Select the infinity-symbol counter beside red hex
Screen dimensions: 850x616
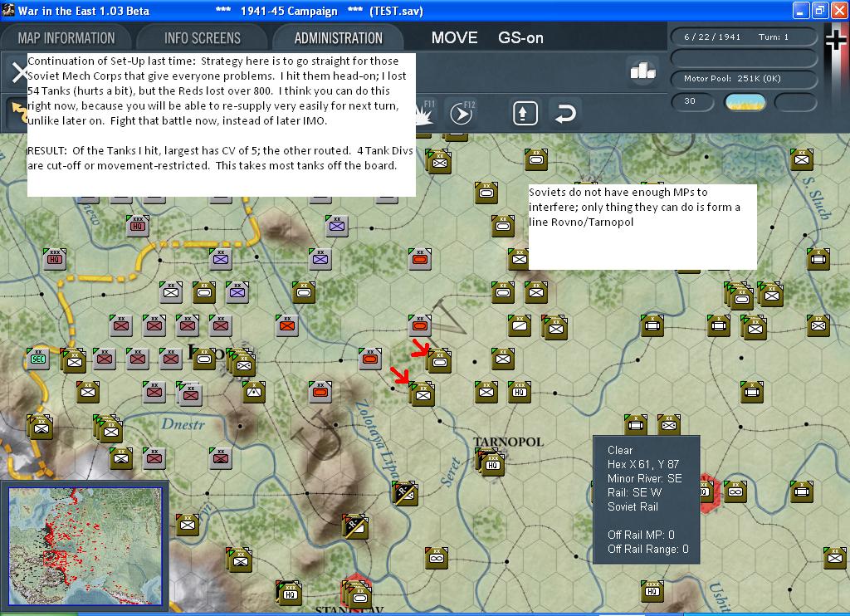coord(735,491)
